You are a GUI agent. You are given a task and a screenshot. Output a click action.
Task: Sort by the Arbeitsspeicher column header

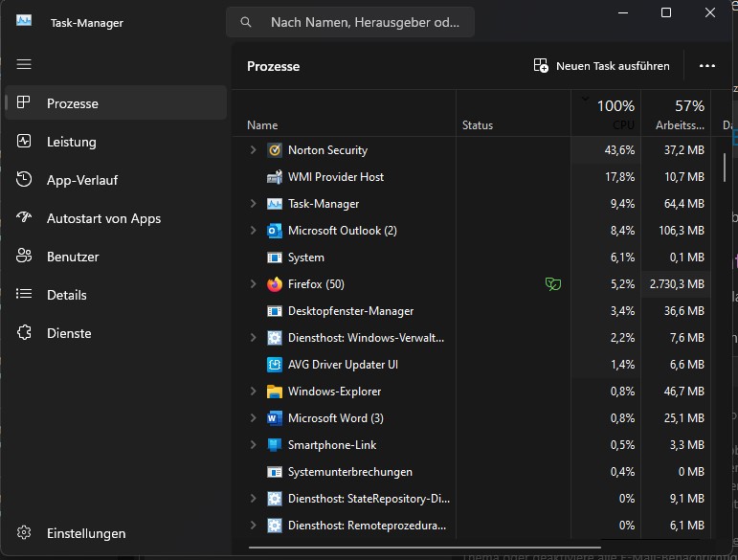676,113
